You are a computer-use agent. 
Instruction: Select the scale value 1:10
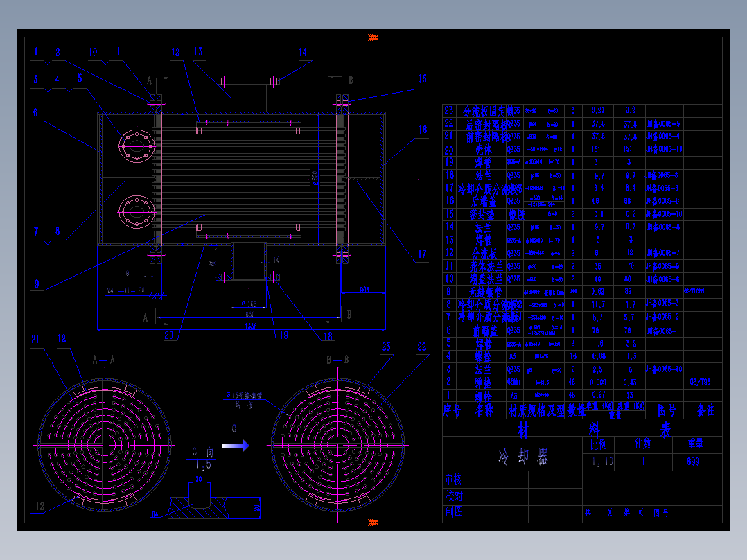pyautogui.click(x=602, y=462)
